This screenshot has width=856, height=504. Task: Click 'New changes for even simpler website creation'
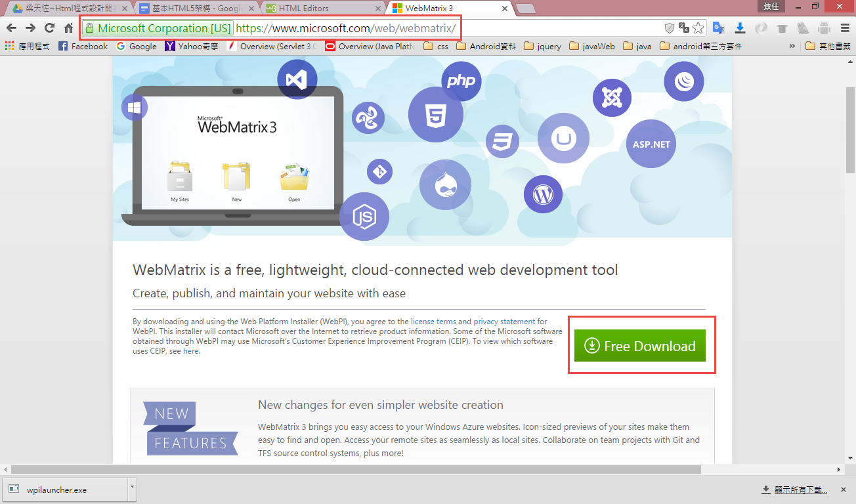381,405
